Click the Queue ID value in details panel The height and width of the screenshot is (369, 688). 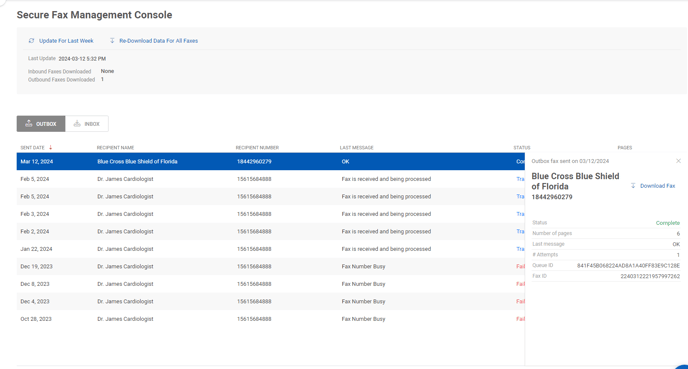click(628, 265)
